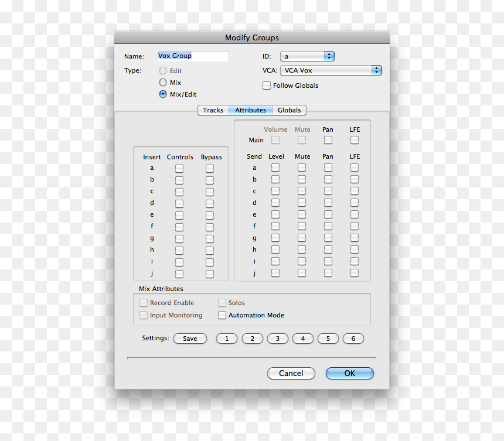The image size is (504, 441).
Task: Cancel the Modify Groups dialog
Action: click(291, 373)
